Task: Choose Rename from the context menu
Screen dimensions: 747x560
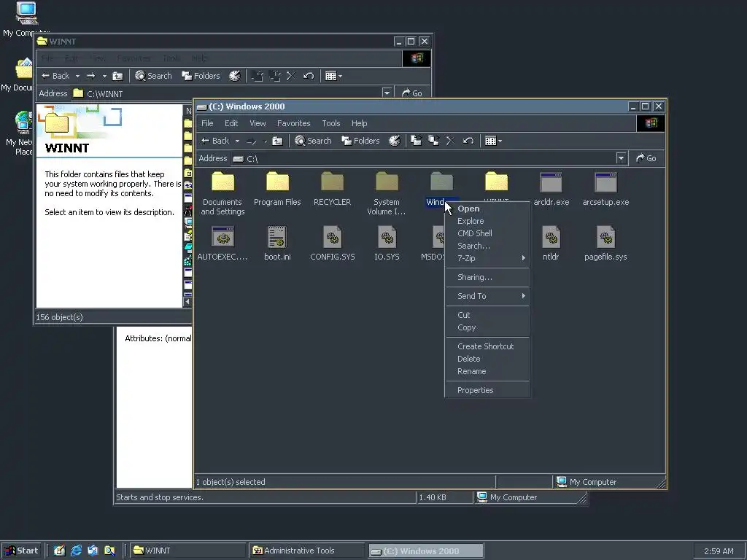Action: [x=487, y=371]
